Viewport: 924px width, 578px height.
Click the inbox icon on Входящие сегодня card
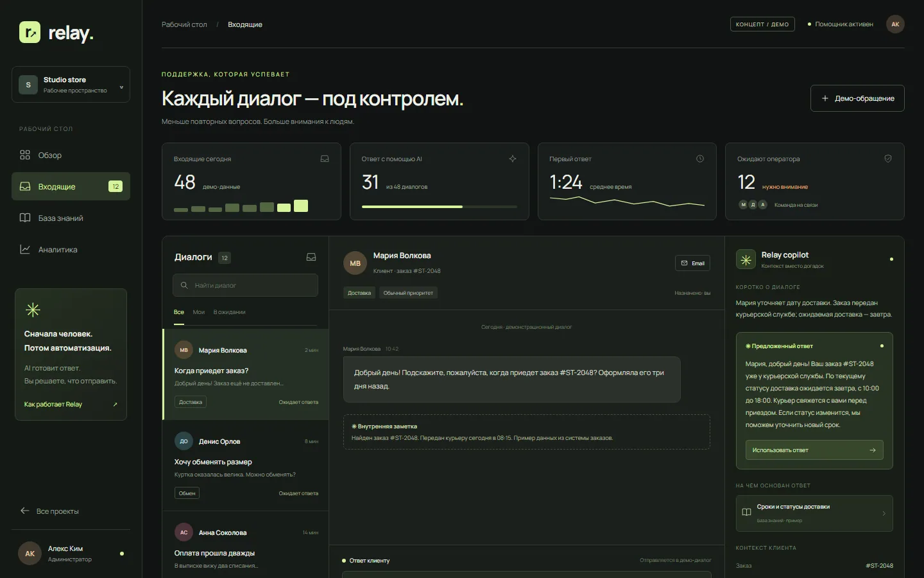click(x=325, y=159)
